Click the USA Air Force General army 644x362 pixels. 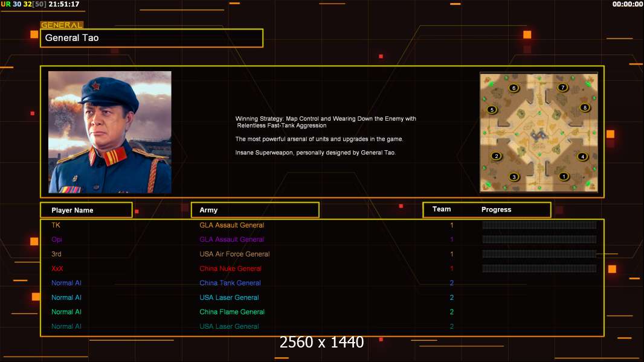234,254
